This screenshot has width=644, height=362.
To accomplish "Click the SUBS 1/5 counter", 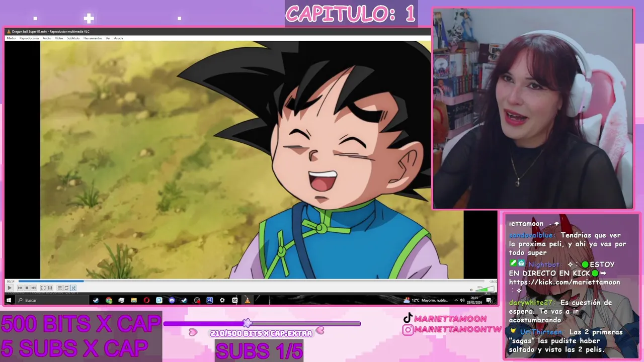I will (259, 350).
